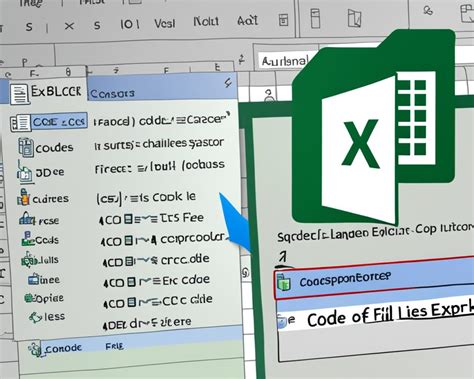Click the open book icon in top toolbar
Viewport: 474px width, 379px height.
tap(354, 18)
